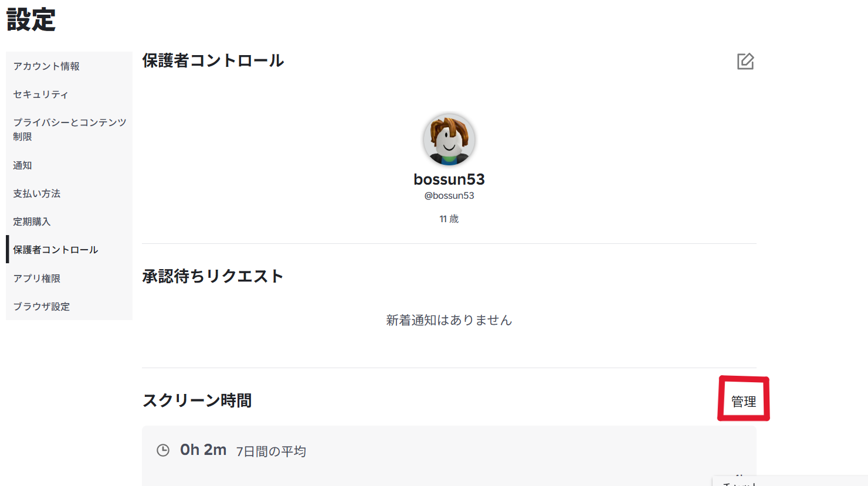Switch to the 支払い方法 tab

coord(36,193)
